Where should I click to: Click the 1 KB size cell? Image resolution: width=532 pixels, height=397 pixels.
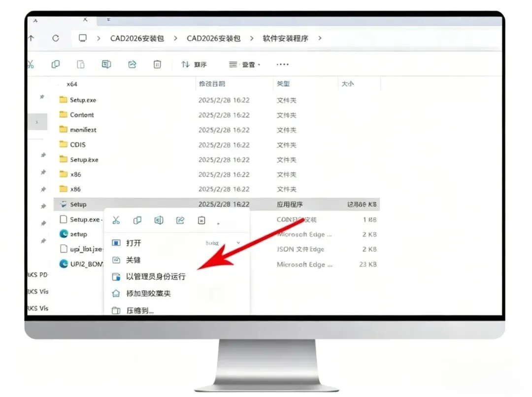tap(369, 220)
